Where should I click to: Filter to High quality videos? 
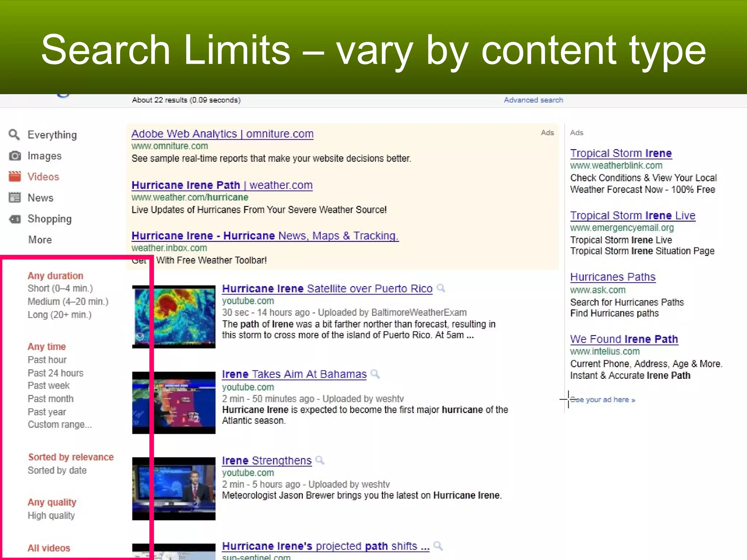coord(51,516)
